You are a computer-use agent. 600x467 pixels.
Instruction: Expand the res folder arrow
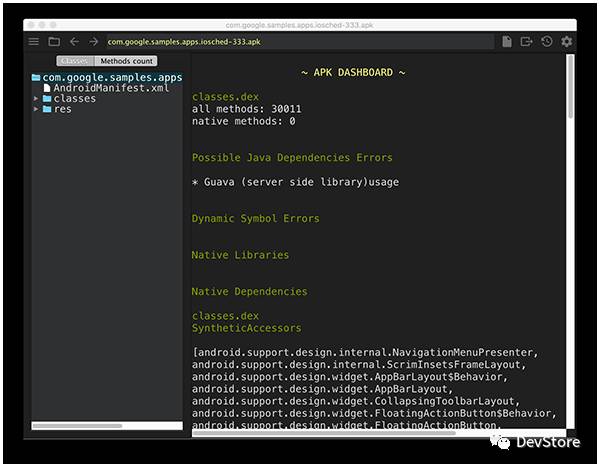click(36, 109)
